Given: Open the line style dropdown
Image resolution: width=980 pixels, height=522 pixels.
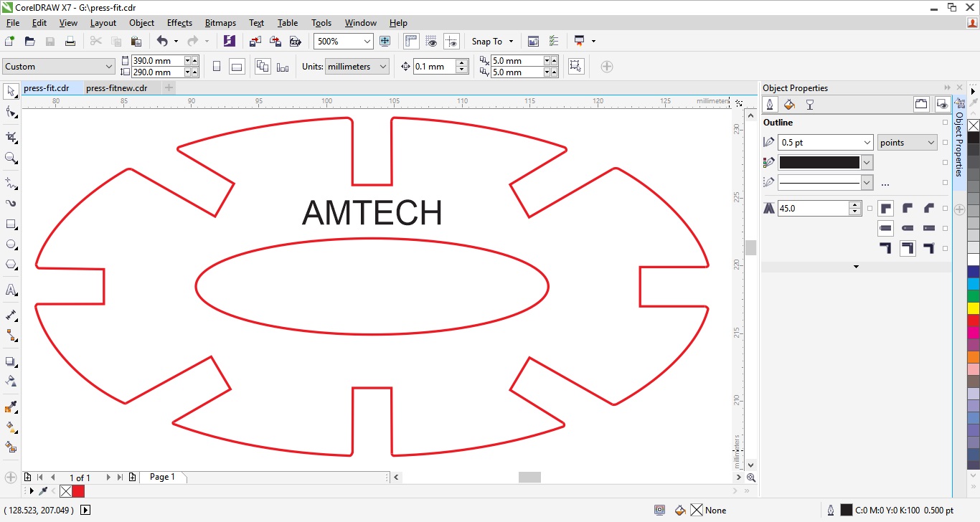Looking at the screenshot, I should coord(867,183).
